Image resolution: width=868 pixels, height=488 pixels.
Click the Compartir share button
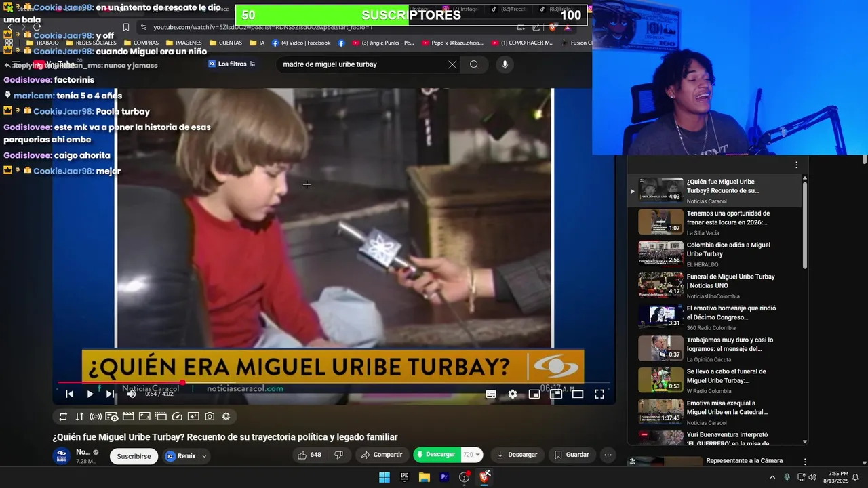click(x=381, y=455)
